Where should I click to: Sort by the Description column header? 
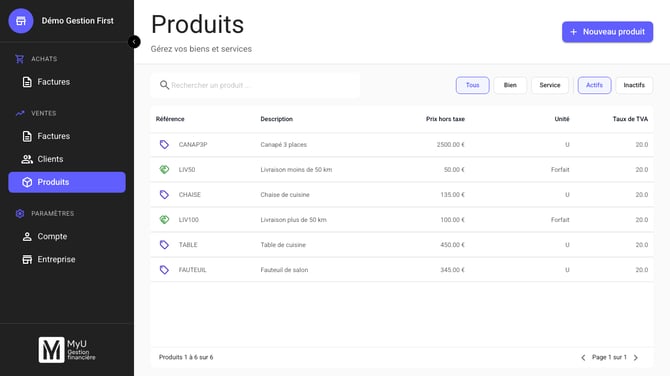pyautogui.click(x=276, y=119)
